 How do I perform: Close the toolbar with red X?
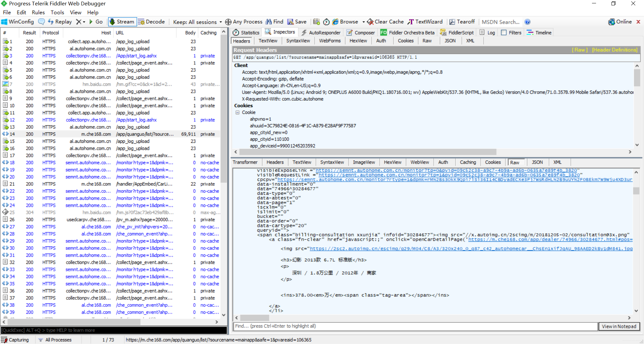[x=638, y=22]
